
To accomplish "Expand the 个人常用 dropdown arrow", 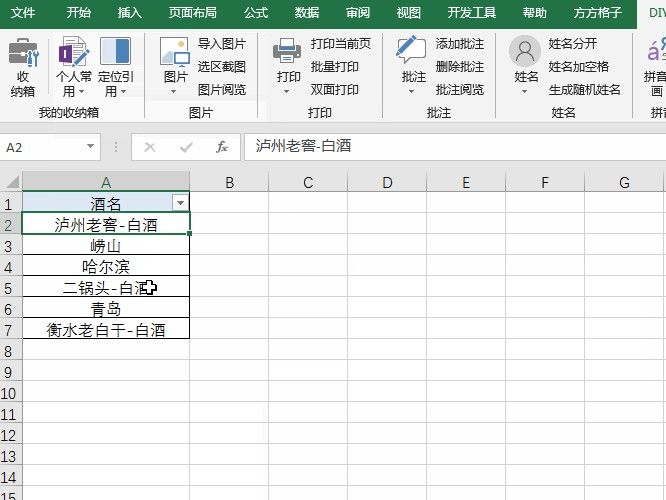I will [x=81, y=91].
